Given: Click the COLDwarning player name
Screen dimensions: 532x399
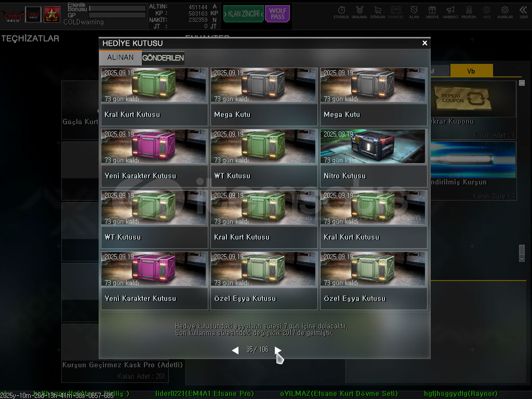Looking at the screenshot, I should point(84,22).
